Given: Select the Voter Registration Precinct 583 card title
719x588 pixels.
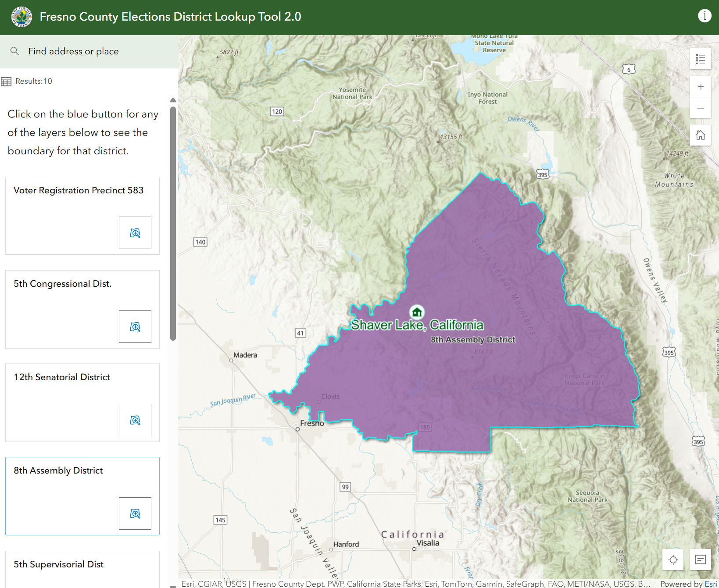Looking at the screenshot, I should click(x=79, y=190).
